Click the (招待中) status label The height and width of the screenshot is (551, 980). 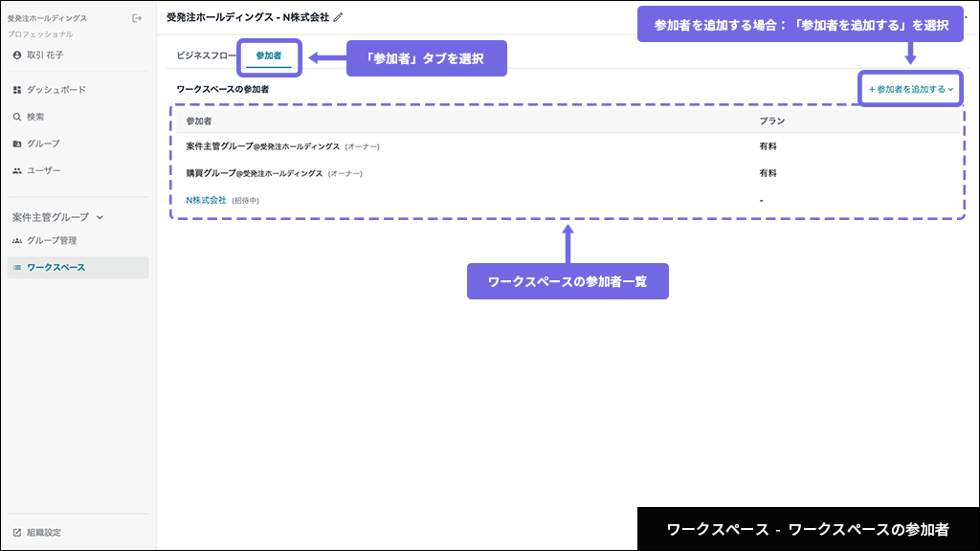245,201
